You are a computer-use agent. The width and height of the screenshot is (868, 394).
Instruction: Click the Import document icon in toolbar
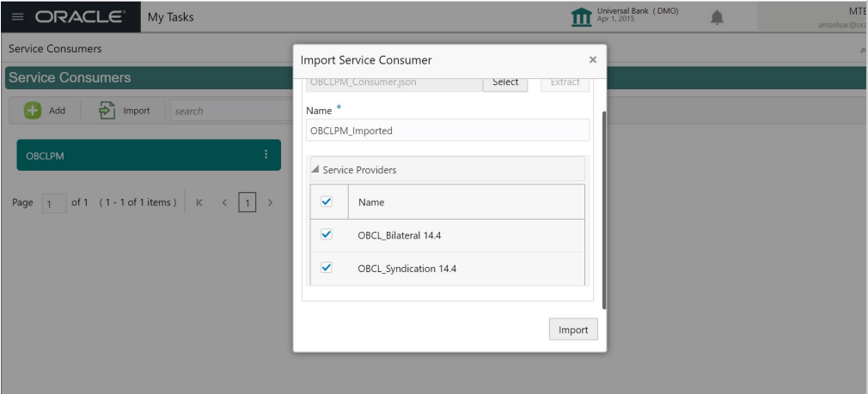(x=107, y=111)
